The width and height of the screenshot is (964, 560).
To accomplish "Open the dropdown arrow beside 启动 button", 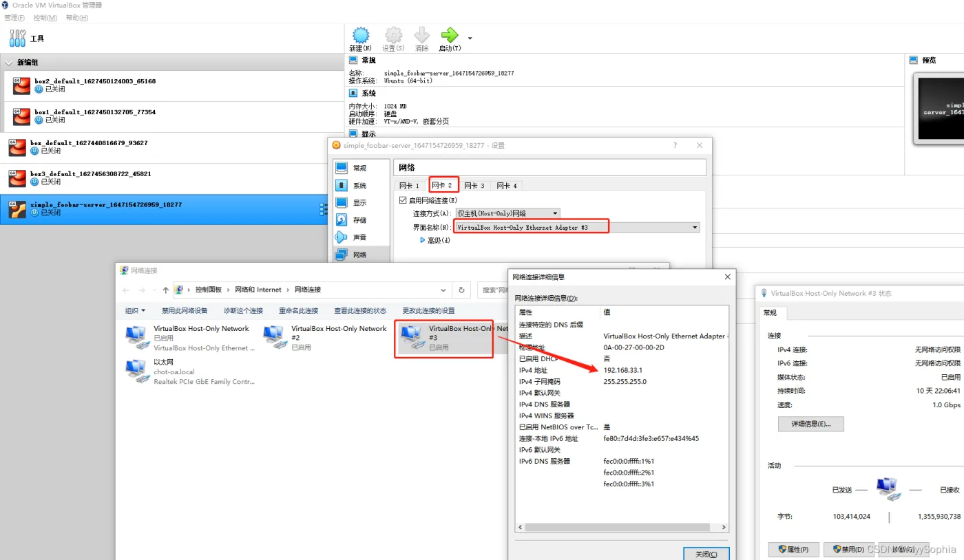I will 470,38.
